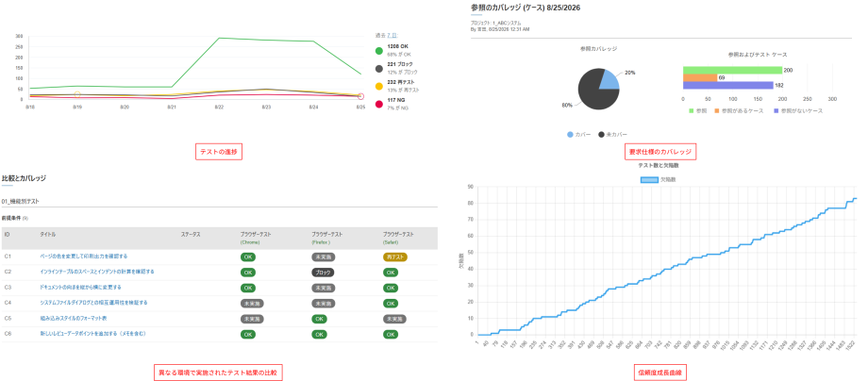The height and width of the screenshot is (381, 868).
Task: Toggle the 未カバー pie legend item
Action: tap(613, 134)
